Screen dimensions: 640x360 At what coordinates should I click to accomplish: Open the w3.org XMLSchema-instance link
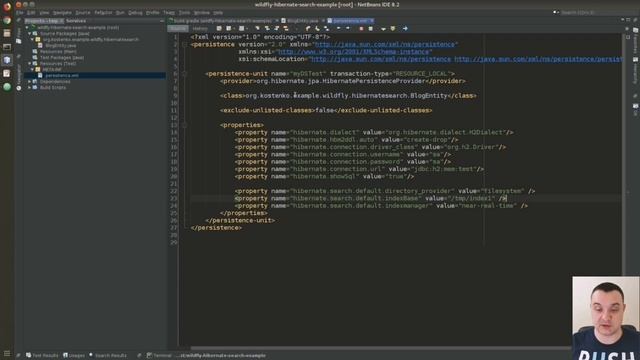point(353,52)
